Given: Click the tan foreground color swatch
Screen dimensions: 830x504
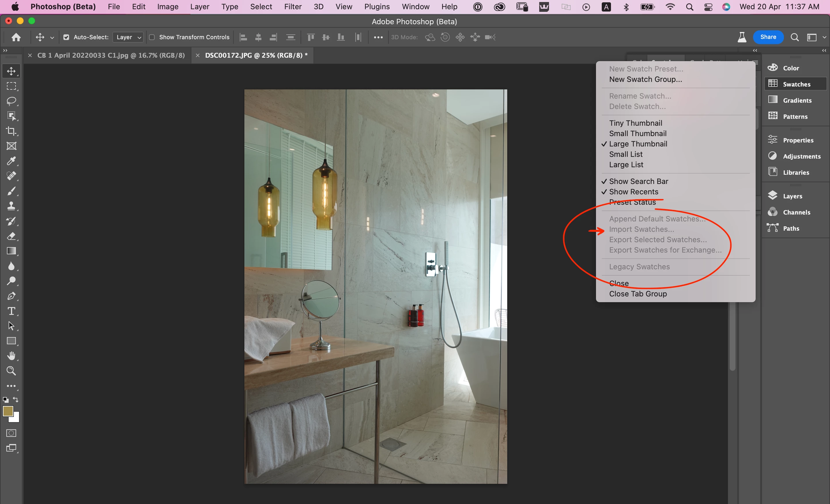Looking at the screenshot, I should 7,411.
